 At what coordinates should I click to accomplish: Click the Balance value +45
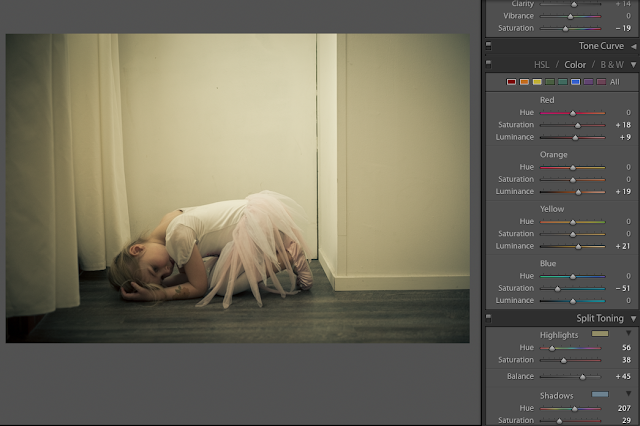point(623,376)
